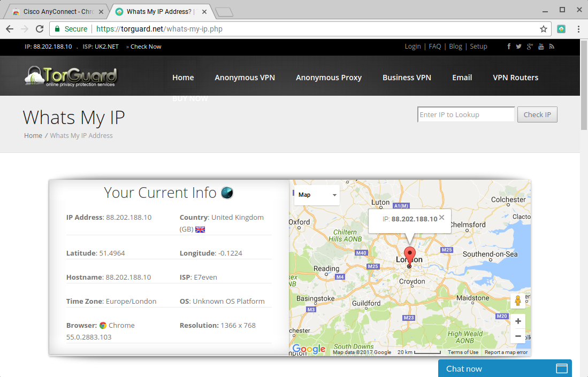Screen dimensions: 588x377
Task: Focus the Enter IP to Lookup field
Action: pyautogui.click(x=466, y=114)
